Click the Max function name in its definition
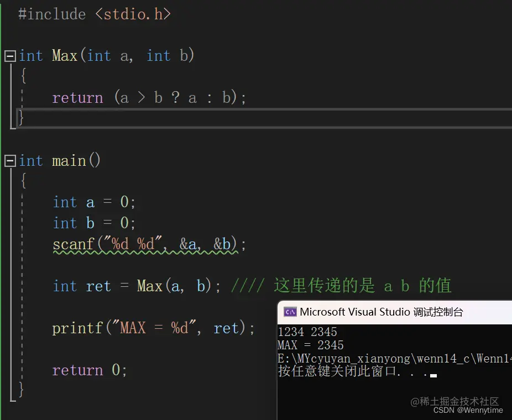Image resolution: width=512 pixels, height=420 pixels. tap(65, 55)
